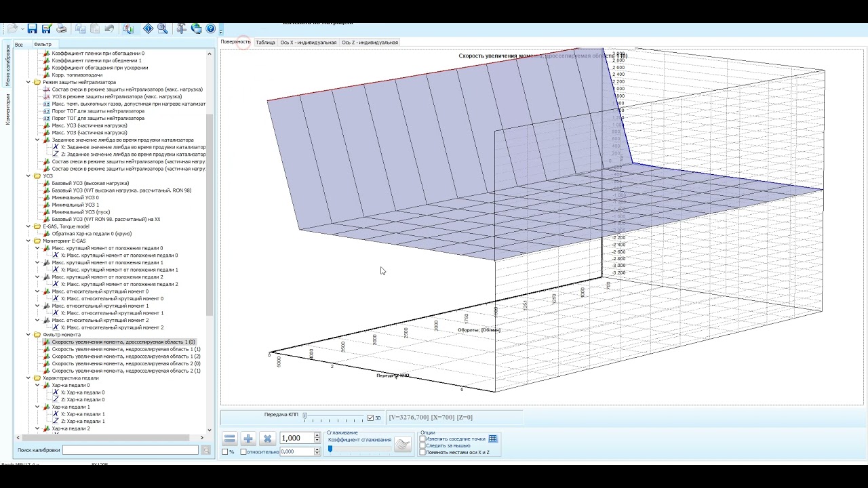Collapse the 'Мониторинг E-GAS' tree folder

point(28,241)
